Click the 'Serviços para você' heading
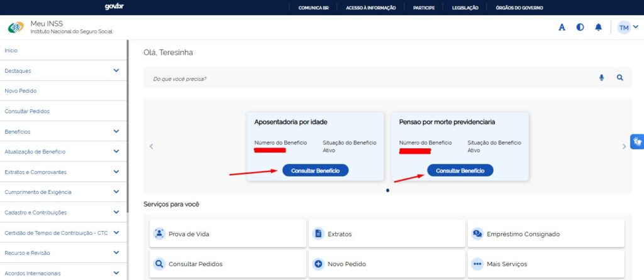 171,204
